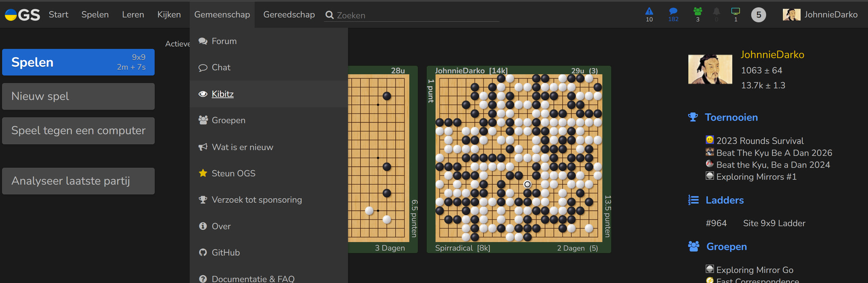The image size is (868, 283).
Task: Open Forum from the Gemeenschap menu
Action: (224, 41)
